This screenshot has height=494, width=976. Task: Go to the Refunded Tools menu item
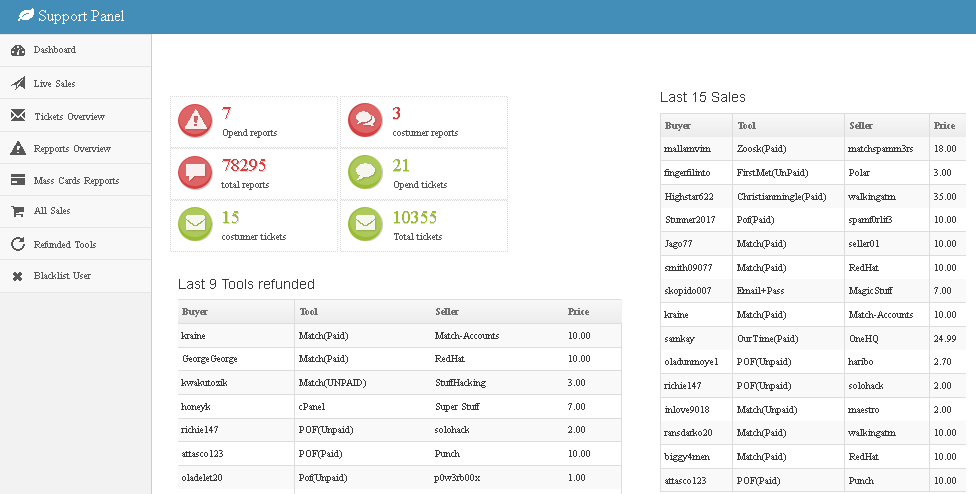tap(64, 245)
